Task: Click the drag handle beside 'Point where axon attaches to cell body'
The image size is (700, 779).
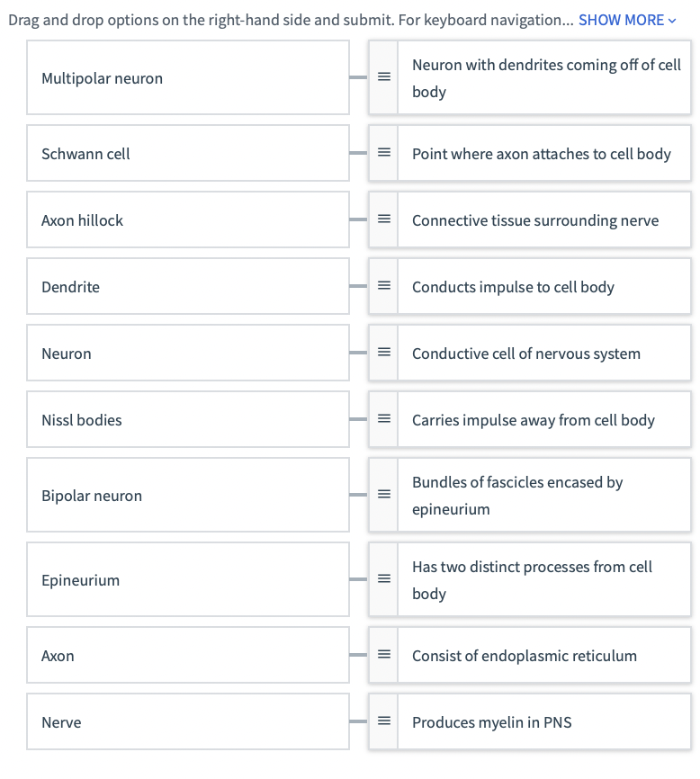Action: (384, 153)
